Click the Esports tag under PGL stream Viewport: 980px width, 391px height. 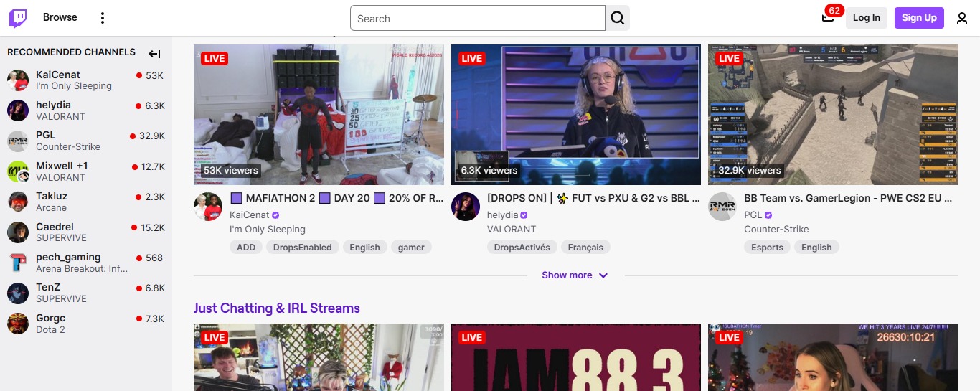[x=767, y=248]
